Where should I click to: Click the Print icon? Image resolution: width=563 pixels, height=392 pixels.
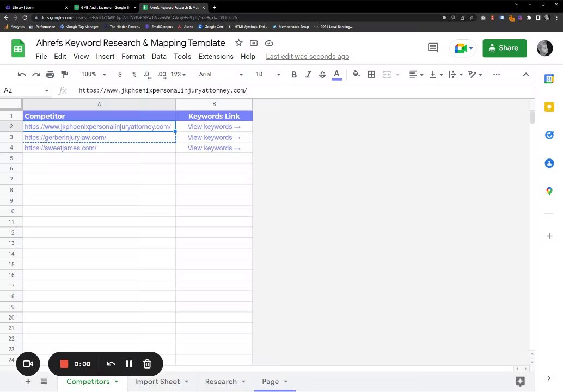pyautogui.click(x=50, y=74)
